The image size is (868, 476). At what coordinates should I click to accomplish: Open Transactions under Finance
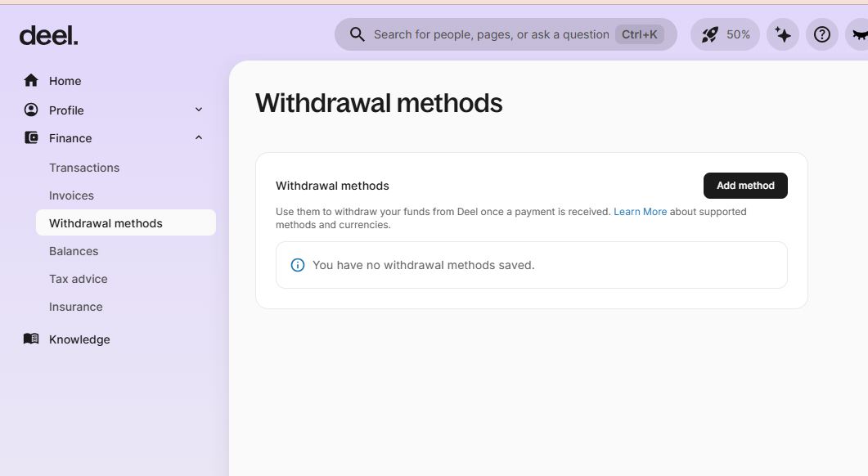point(84,168)
